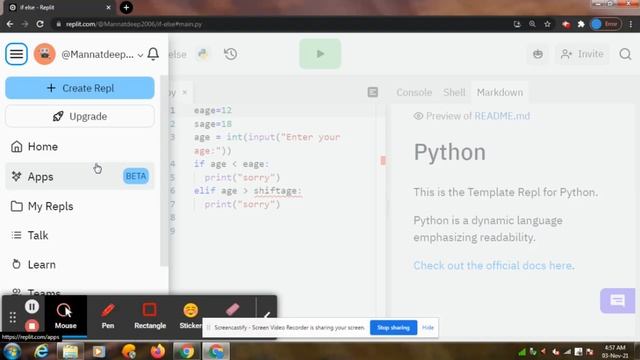The width and height of the screenshot is (640, 360).
Task: Click the error marker in editor scrollbar
Action: coord(383,160)
